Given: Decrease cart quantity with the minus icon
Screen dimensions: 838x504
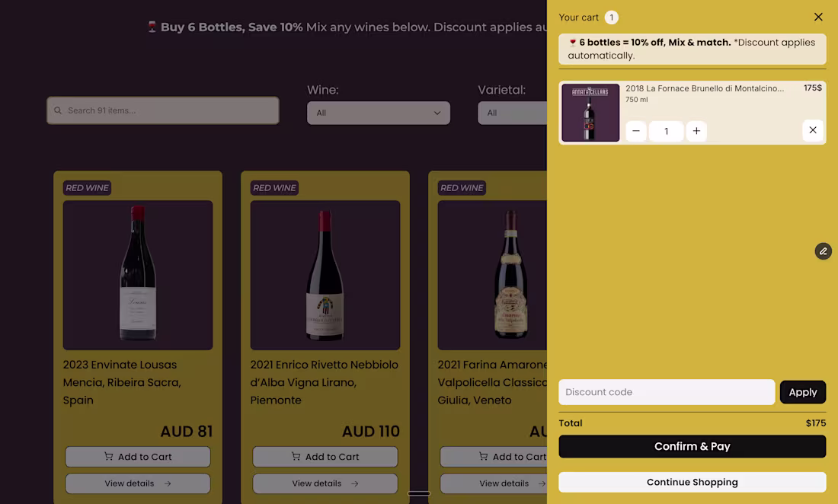Looking at the screenshot, I should pos(636,131).
